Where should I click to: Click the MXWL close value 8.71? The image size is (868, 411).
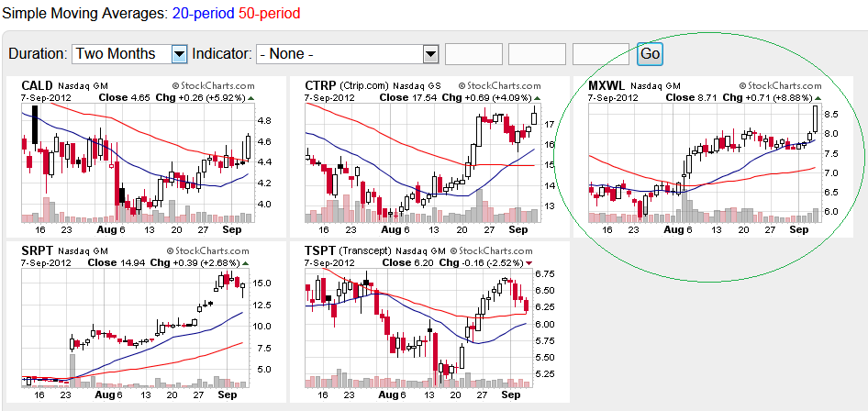(x=707, y=98)
